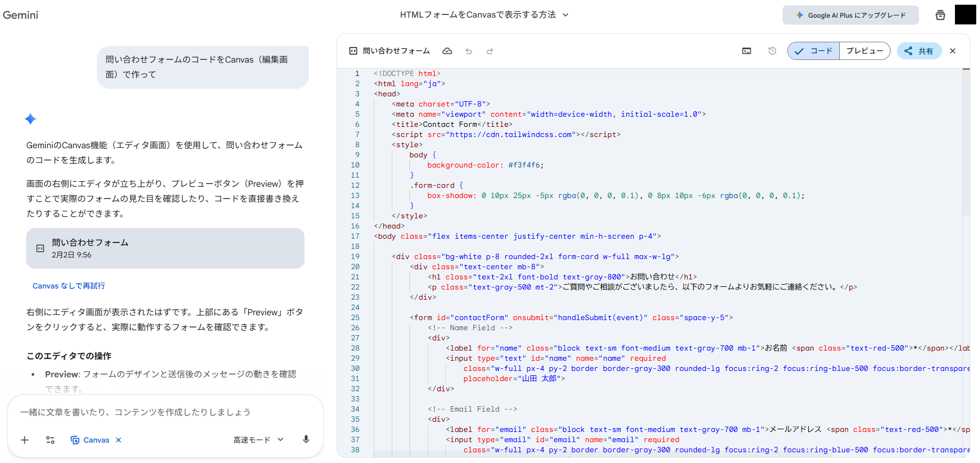Viewport: 980px width, 463px height.
Task: Open the console panel icon
Action: (747, 51)
